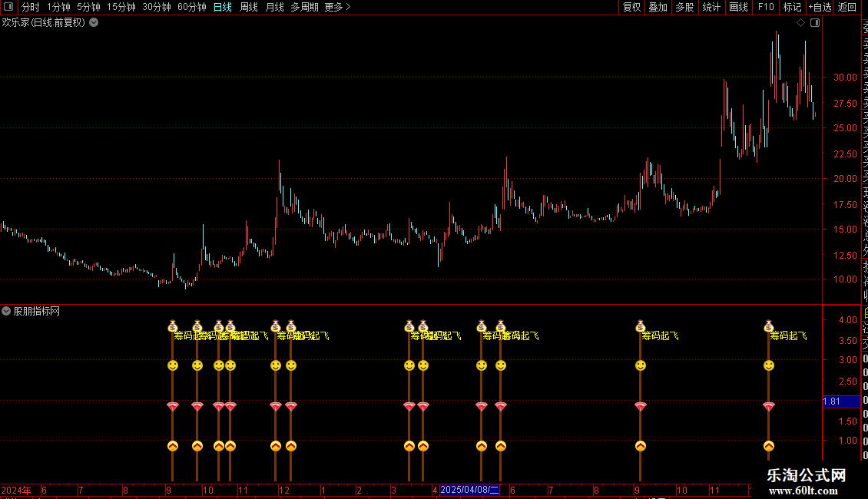Click the first money bag signal icon
Image resolution: width=868 pixels, height=499 pixels.
173,326
